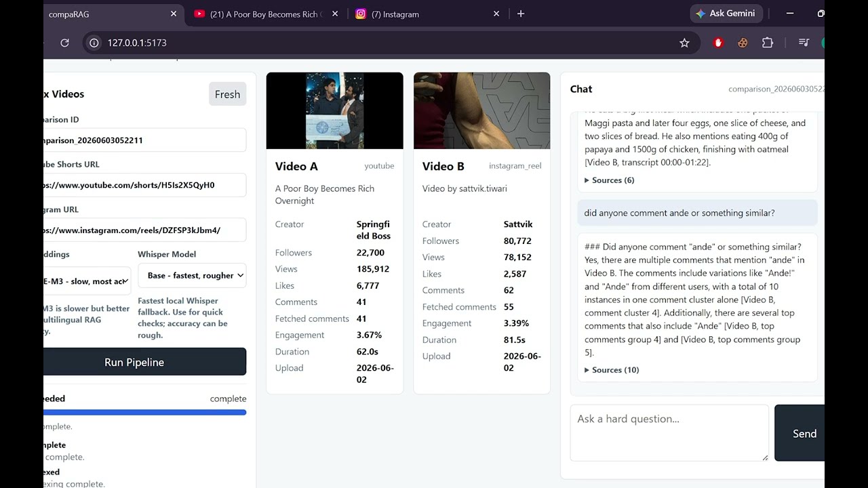
Task: Close the YouTube 'A Poor Boy Becomes Rich' tab
Action: (x=335, y=14)
